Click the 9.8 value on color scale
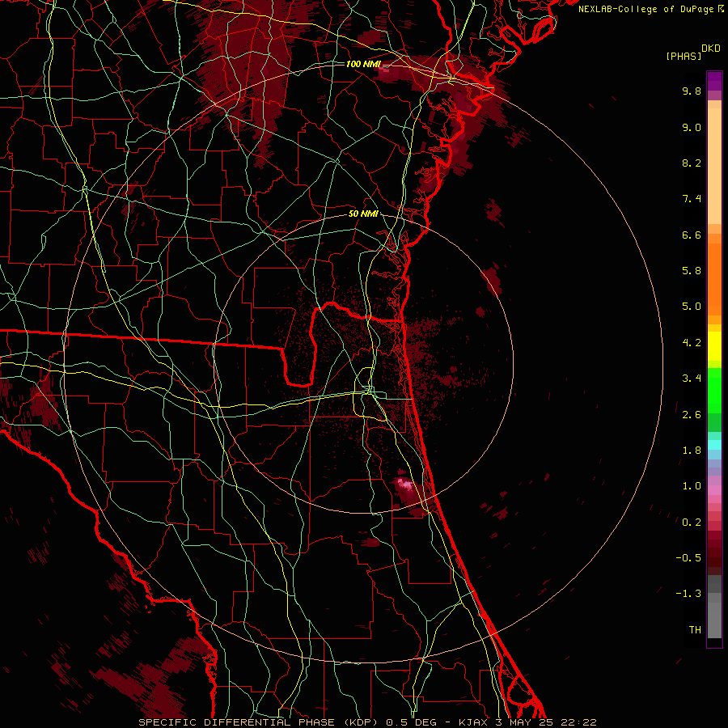728x728 pixels. 692,91
